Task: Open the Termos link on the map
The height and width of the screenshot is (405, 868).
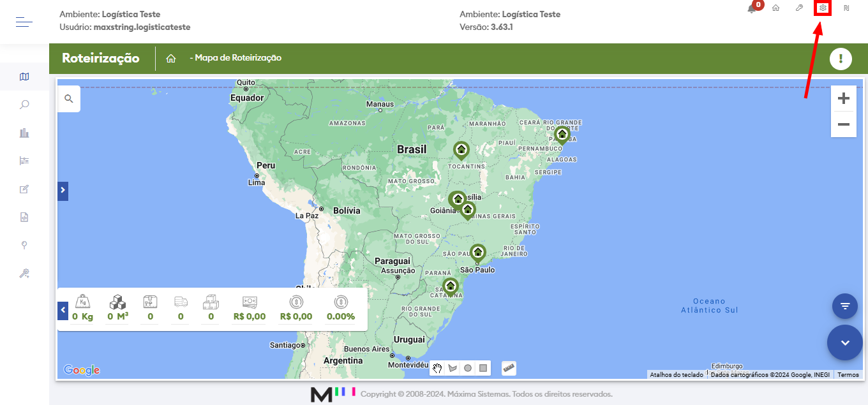Action: [848, 374]
